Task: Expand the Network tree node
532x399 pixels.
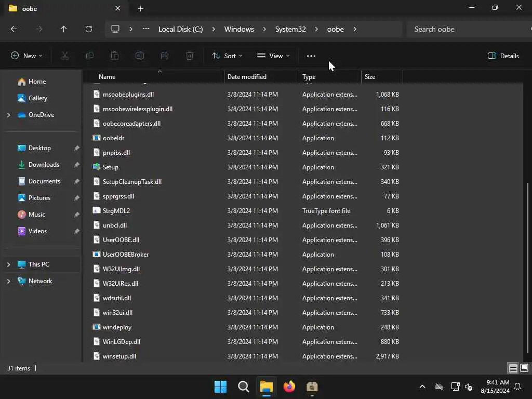Action: (x=8, y=281)
